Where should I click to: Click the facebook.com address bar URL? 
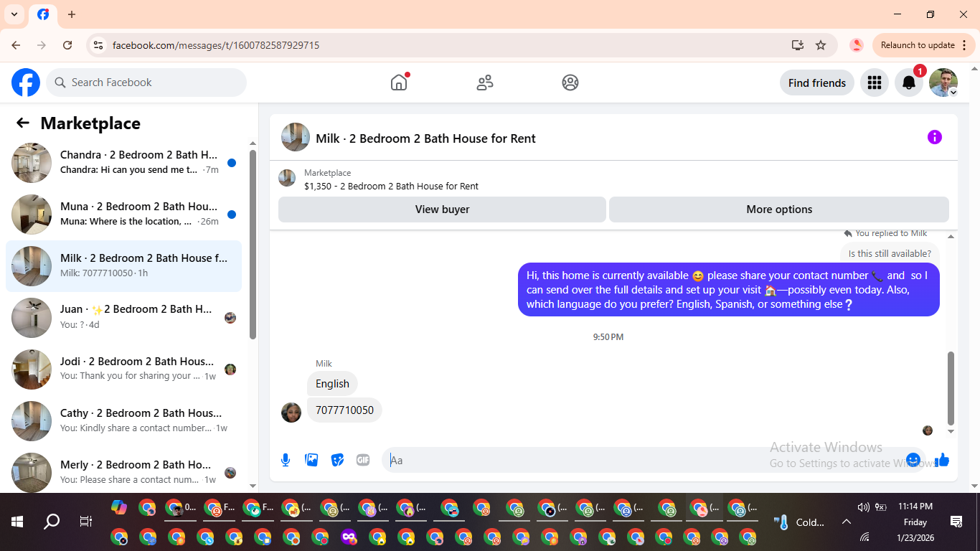coord(216,45)
